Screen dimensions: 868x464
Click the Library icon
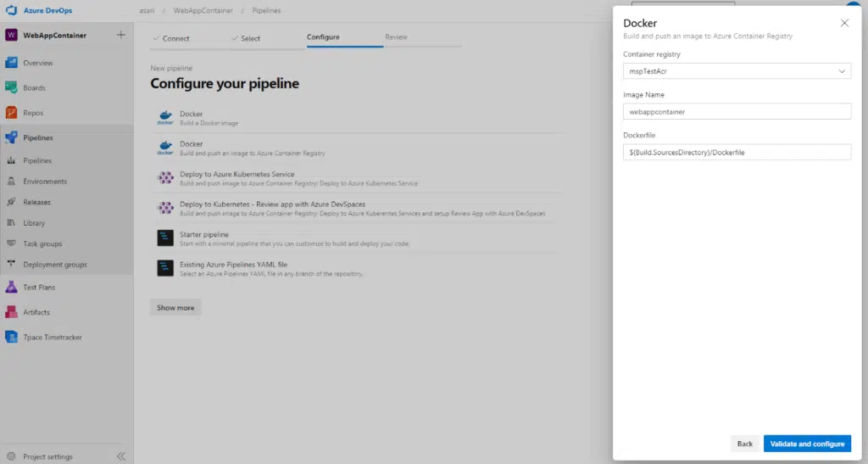point(11,222)
